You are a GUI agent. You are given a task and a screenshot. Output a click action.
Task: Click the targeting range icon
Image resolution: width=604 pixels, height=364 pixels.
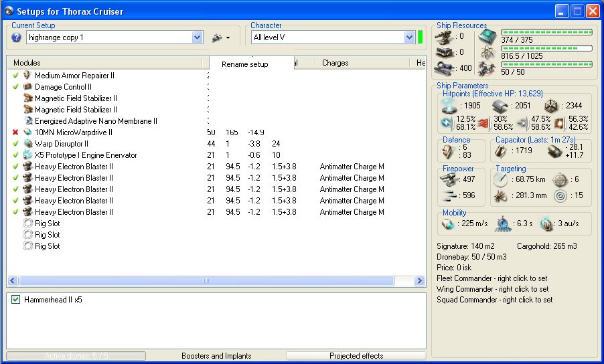[x=500, y=180]
